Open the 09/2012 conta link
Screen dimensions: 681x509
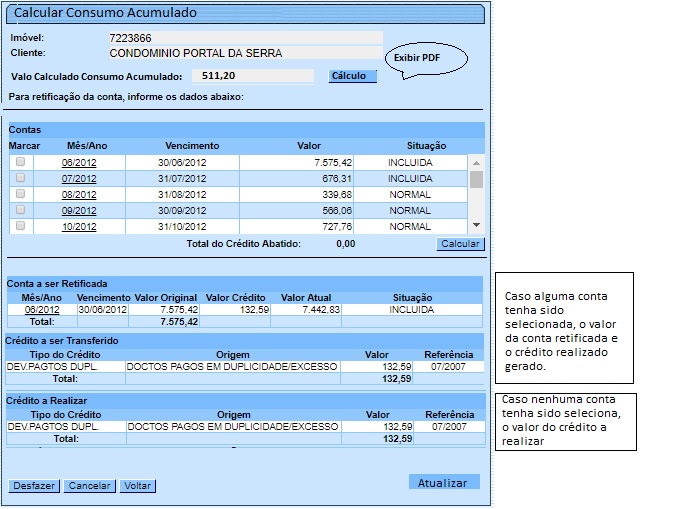pyautogui.click(x=79, y=211)
